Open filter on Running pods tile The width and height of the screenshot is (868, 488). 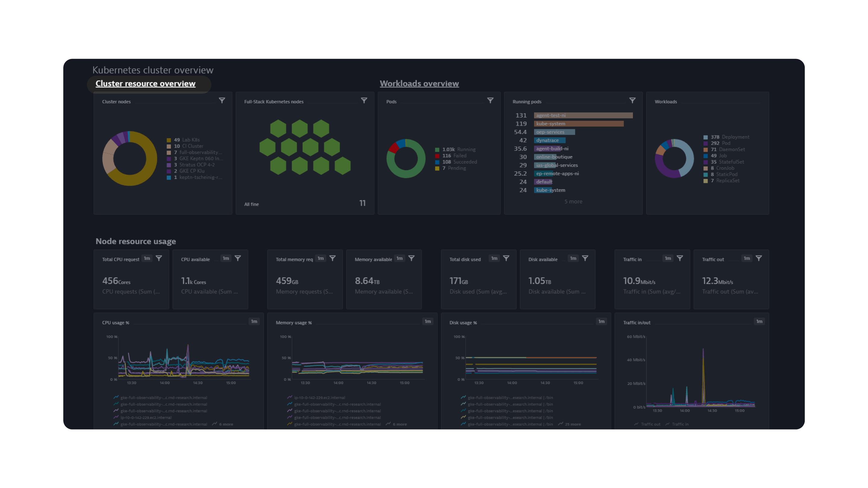(633, 100)
